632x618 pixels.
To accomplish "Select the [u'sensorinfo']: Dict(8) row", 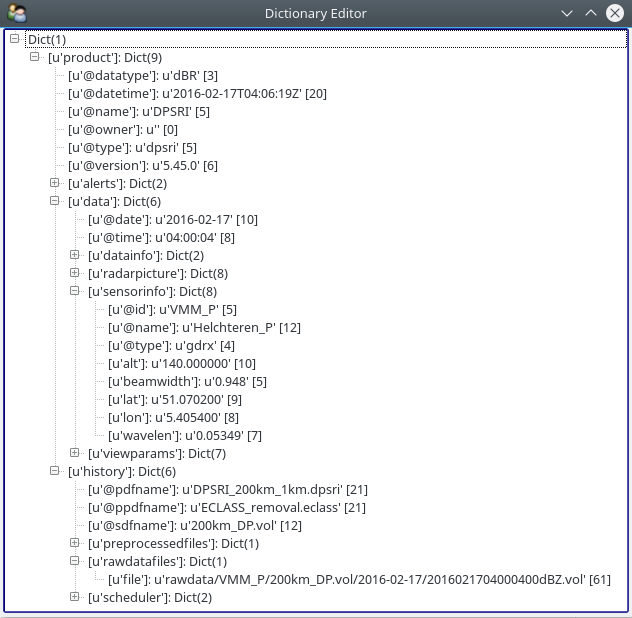I will [152, 292].
